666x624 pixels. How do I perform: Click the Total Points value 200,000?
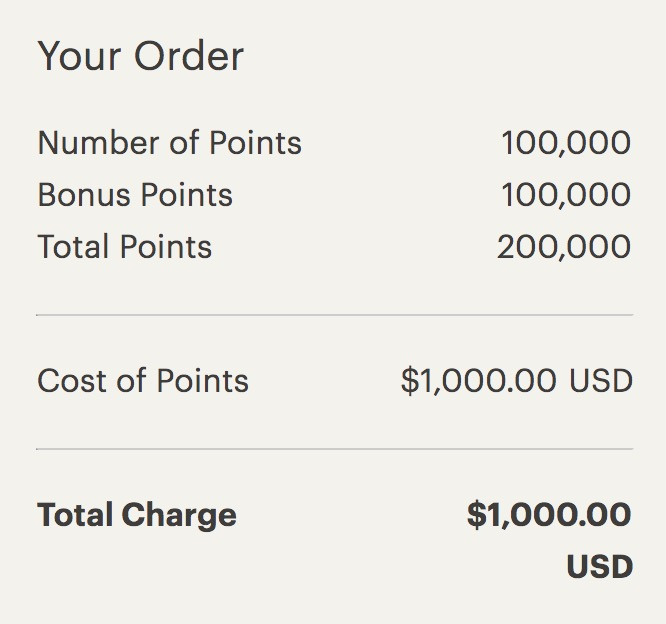[564, 247]
